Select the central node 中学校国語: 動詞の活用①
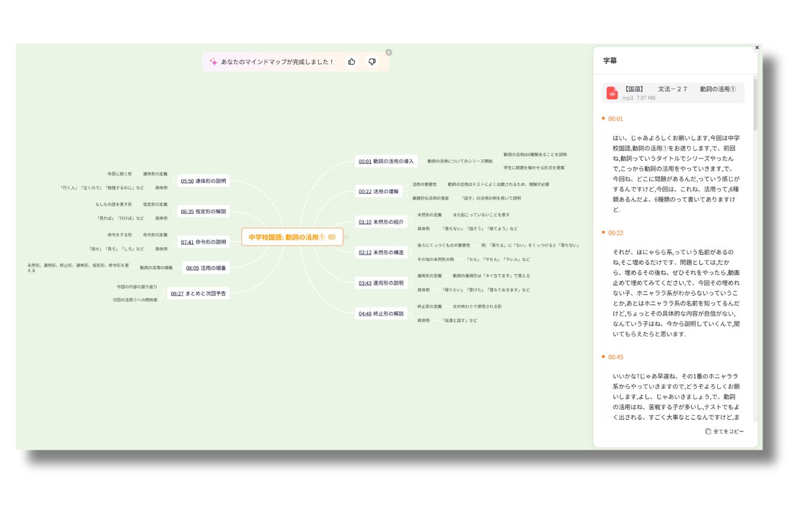 coord(292,237)
